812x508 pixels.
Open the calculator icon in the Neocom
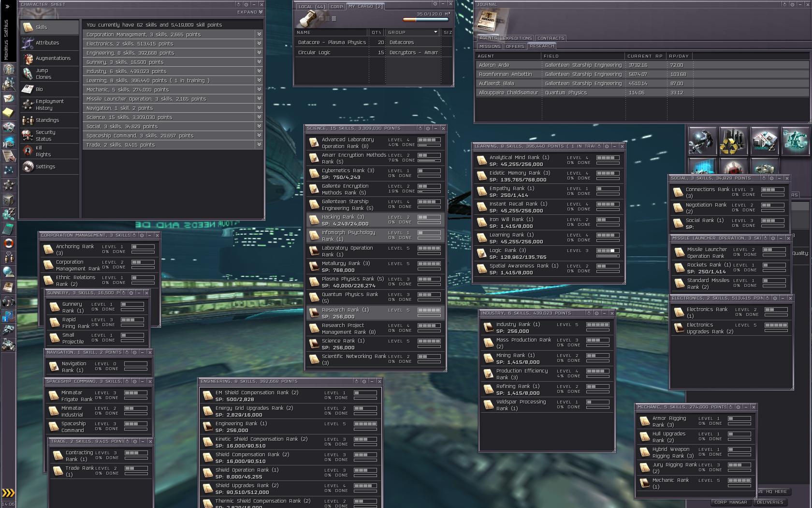click(x=9, y=229)
